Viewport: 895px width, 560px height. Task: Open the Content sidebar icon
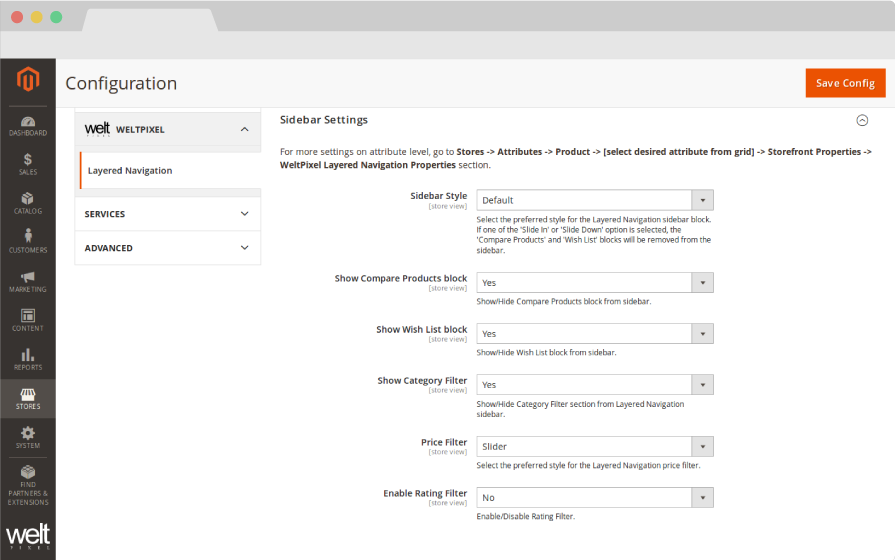27,320
